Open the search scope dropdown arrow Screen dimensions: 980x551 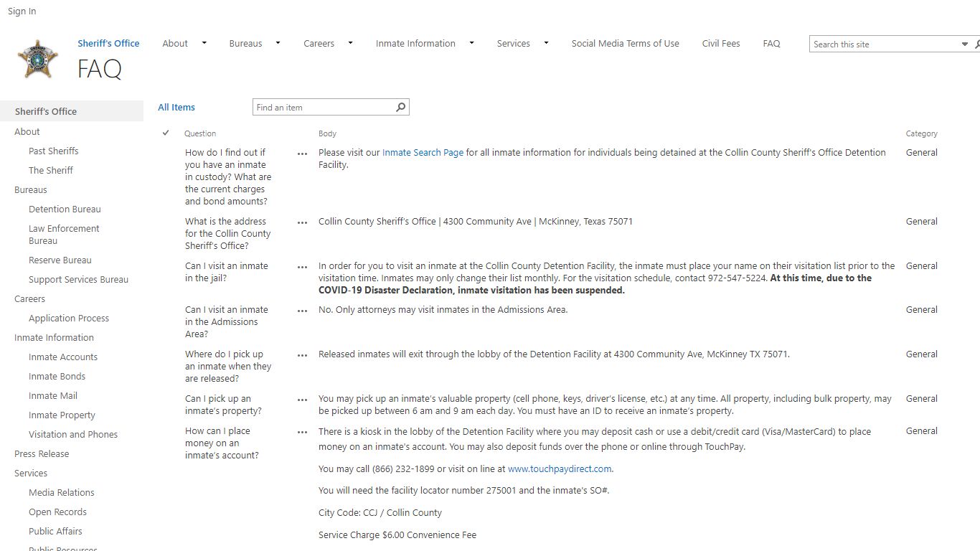965,44
